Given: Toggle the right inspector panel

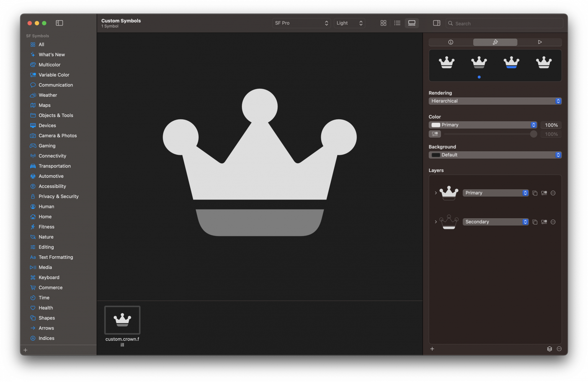Looking at the screenshot, I should (436, 23).
